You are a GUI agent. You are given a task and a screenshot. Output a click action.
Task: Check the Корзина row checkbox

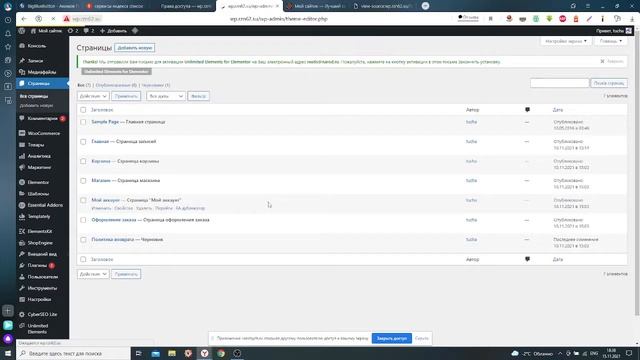[x=83, y=161]
